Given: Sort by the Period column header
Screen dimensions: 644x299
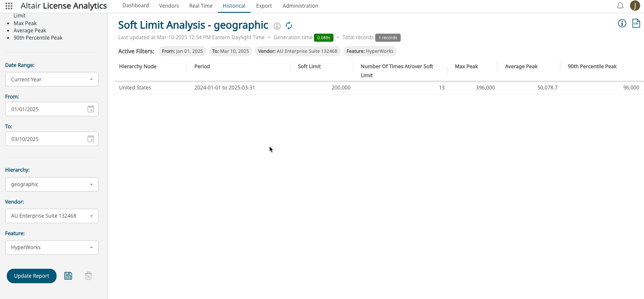Looking at the screenshot, I should click(202, 66).
